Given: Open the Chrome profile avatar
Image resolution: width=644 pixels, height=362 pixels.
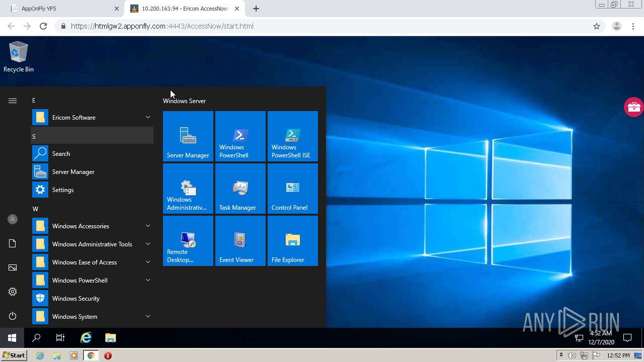Looking at the screenshot, I should [616, 26].
